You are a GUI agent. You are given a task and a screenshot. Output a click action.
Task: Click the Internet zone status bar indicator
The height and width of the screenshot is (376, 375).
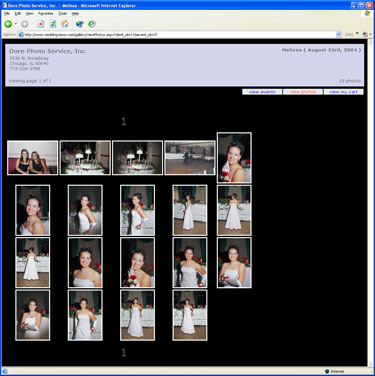click(x=334, y=371)
